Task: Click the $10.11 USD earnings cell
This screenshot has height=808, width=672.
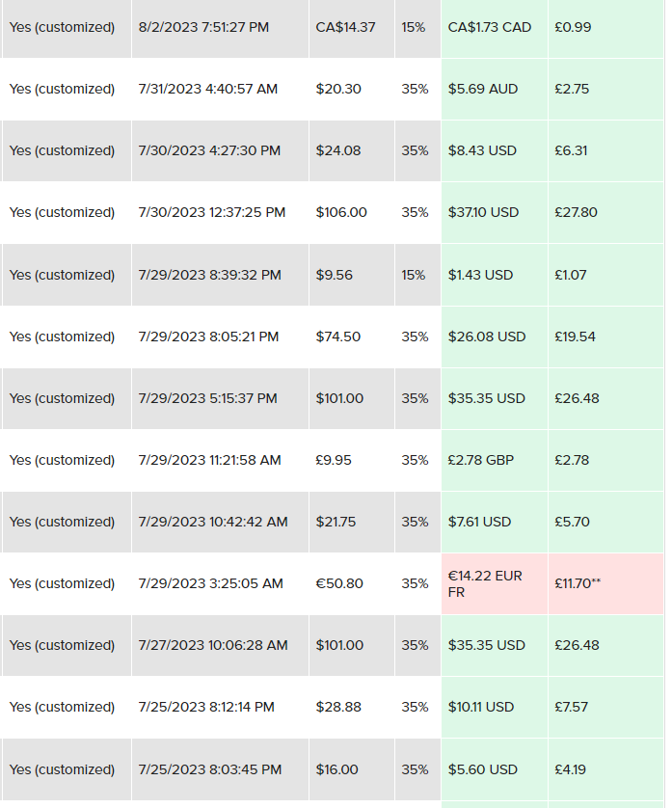Action: click(x=481, y=707)
